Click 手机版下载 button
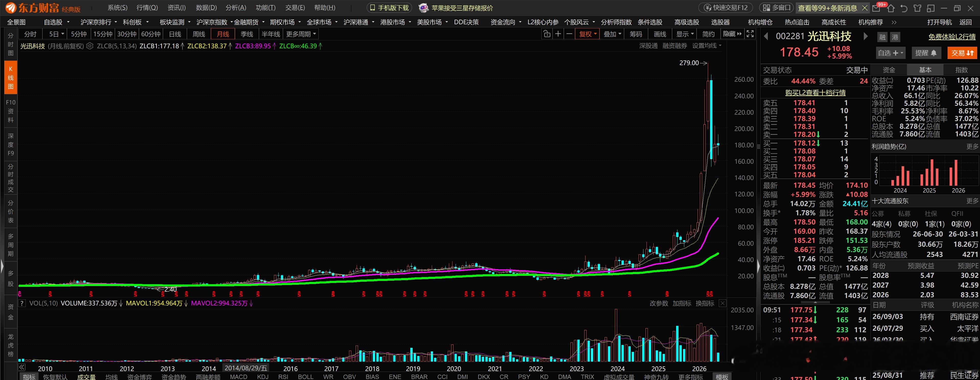The image size is (980, 380). [x=389, y=8]
